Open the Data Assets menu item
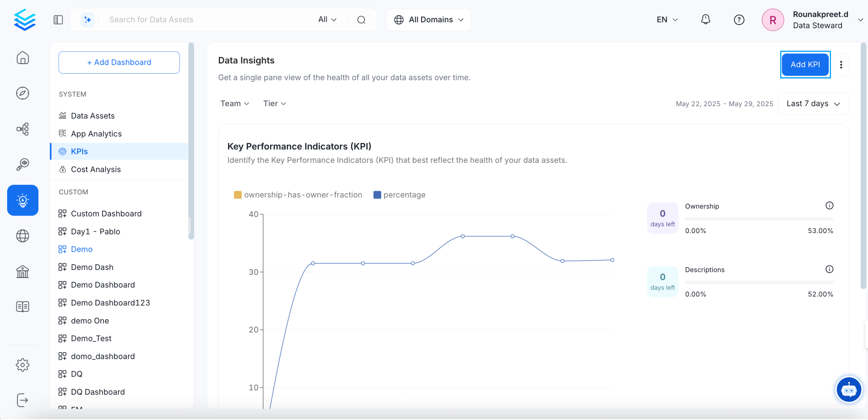The image size is (868, 420). point(93,116)
